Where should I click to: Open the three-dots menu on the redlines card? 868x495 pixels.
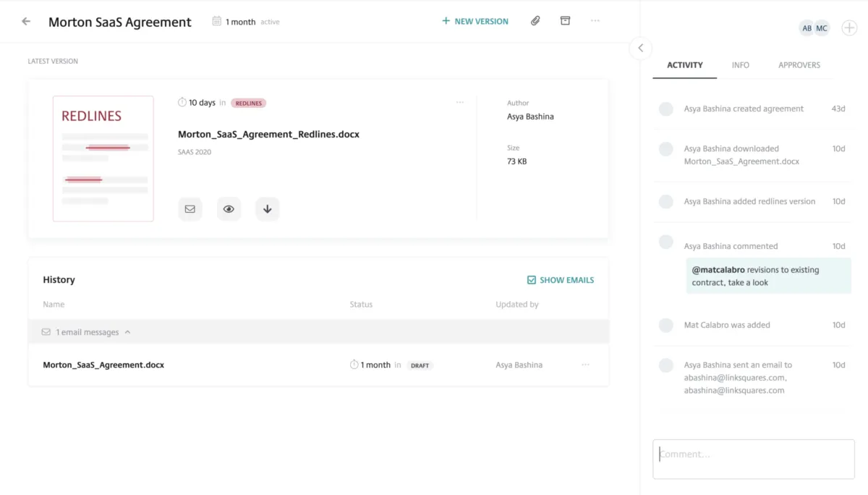pyautogui.click(x=460, y=103)
